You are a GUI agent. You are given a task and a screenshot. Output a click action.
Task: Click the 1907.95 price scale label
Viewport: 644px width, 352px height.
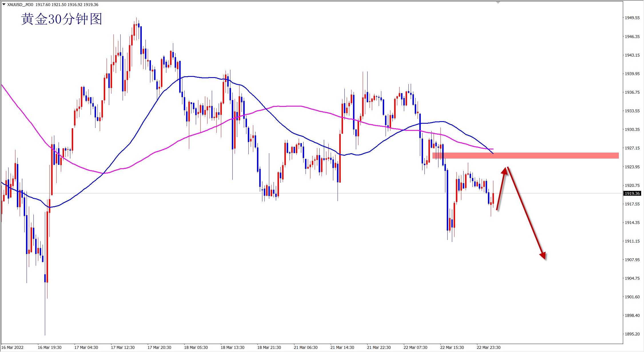point(632,260)
